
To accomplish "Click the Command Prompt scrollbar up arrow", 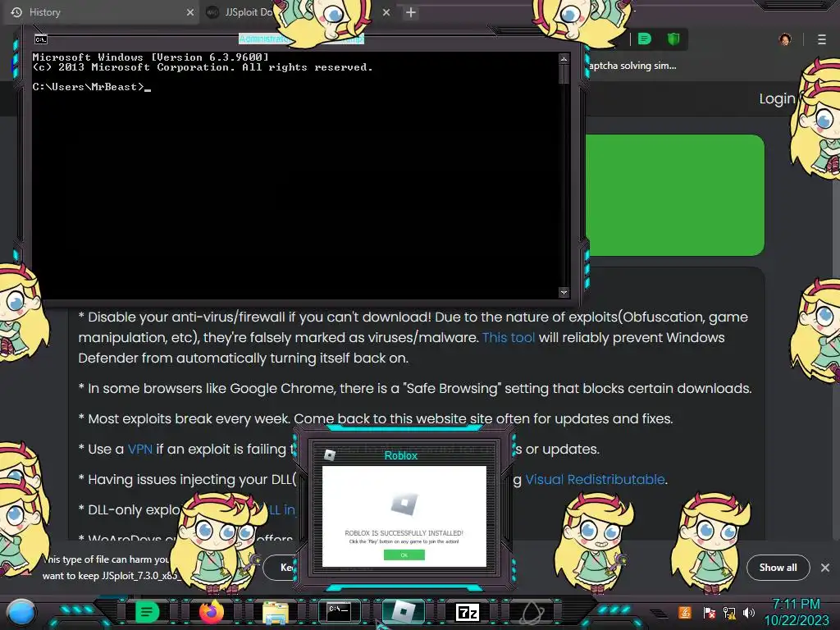I will pos(564,58).
